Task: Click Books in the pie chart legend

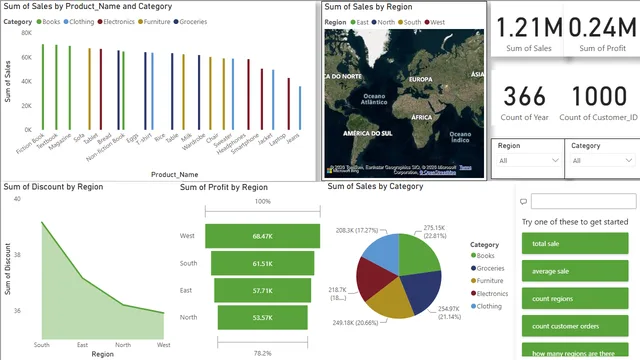Action: click(x=482, y=256)
